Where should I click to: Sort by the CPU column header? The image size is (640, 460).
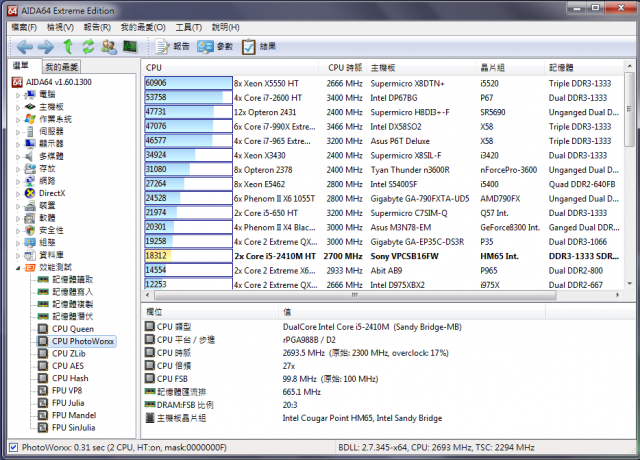point(230,68)
